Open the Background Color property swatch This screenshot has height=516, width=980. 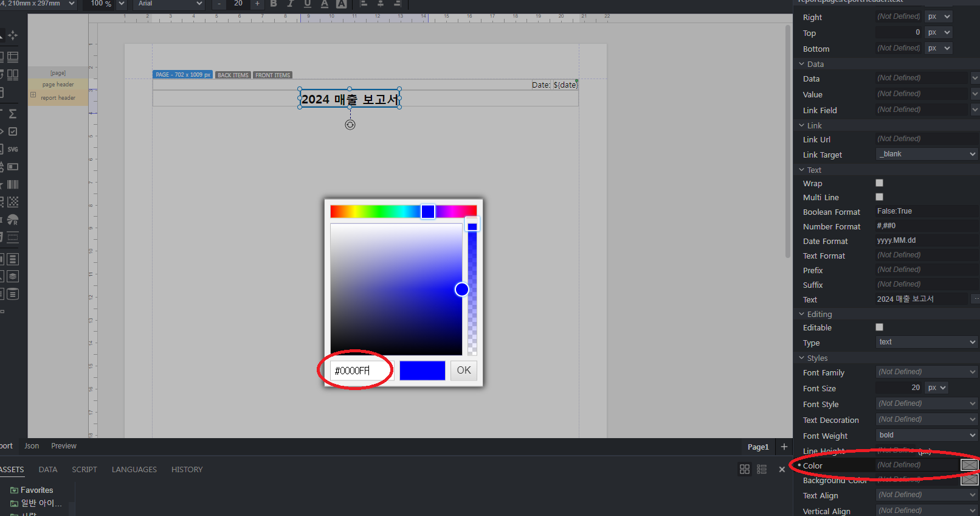(x=969, y=479)
